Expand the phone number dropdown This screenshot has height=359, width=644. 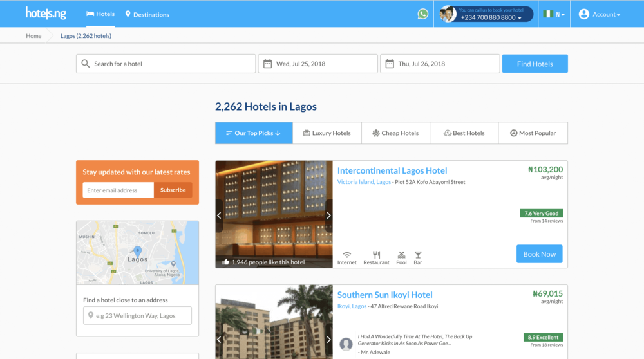pos(520,18)
